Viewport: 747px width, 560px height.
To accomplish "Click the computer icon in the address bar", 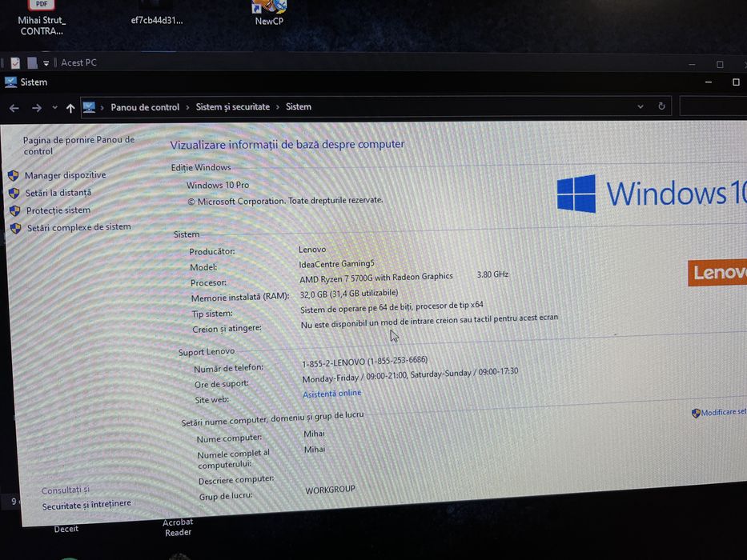I will coord(89,107).
